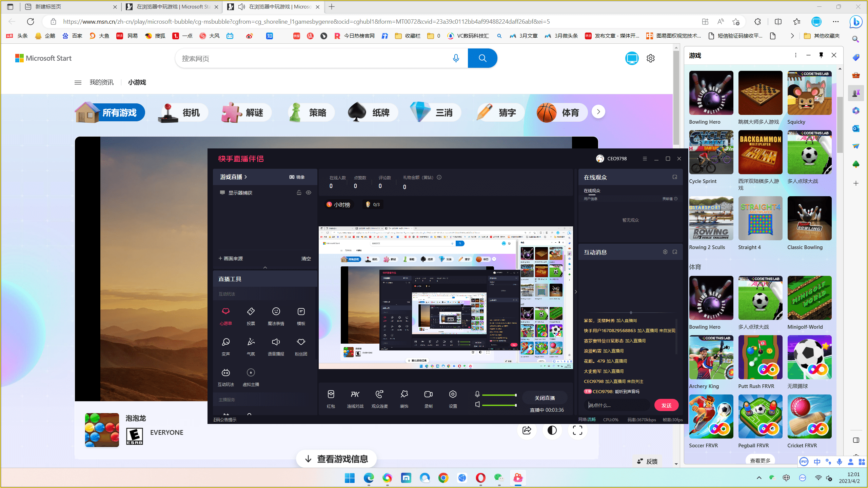Open the 粉丝团 fan club tool
The width and height of the screenshot is (868, 488).
(x=301, y=347)
